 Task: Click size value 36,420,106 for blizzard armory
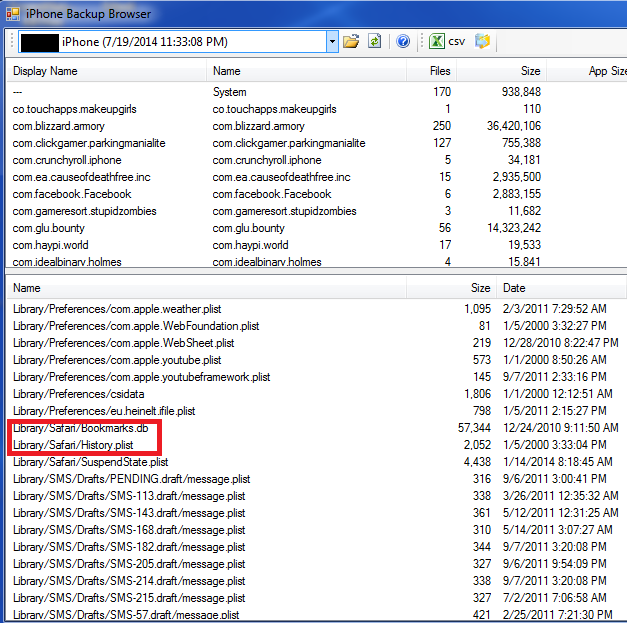click(x=514, y=126)
